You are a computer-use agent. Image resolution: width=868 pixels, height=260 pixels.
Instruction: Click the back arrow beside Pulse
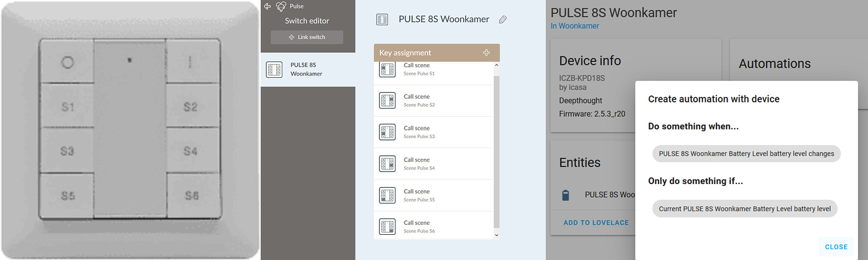pyautogui.click(x=267, y=6)
